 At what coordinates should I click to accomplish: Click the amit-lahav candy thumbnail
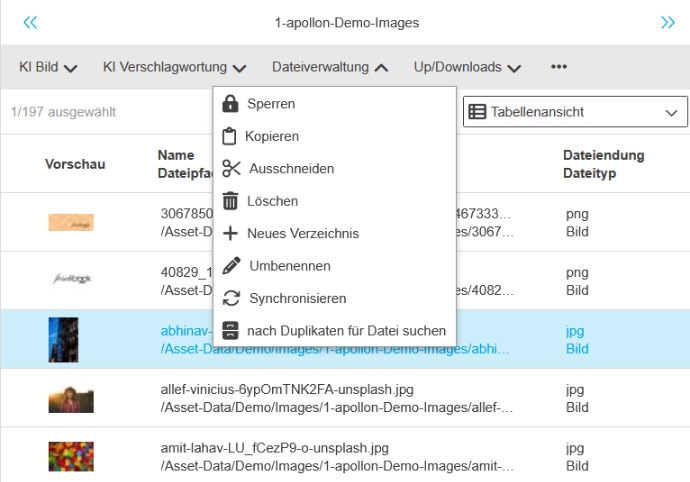pyautogui.click(x=71, y=457)
